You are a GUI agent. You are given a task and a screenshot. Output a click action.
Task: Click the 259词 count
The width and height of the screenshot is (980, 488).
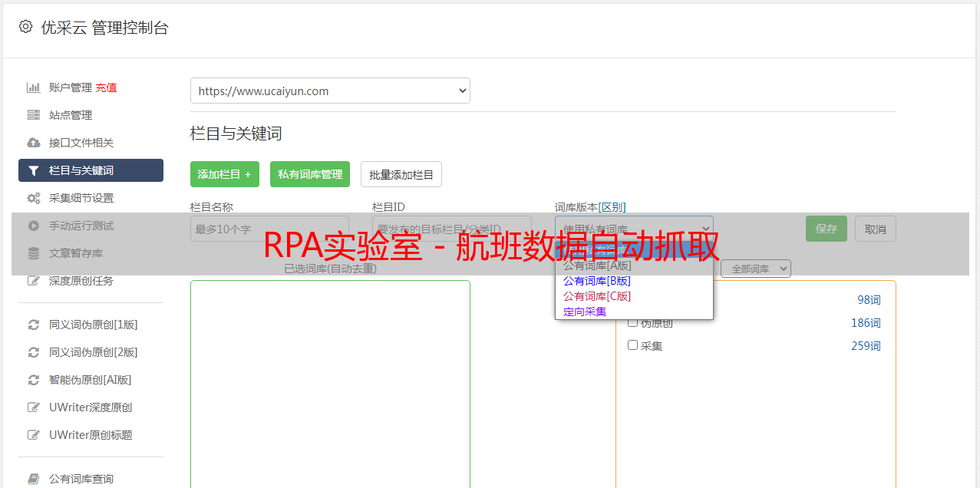(x=866, y=346)
